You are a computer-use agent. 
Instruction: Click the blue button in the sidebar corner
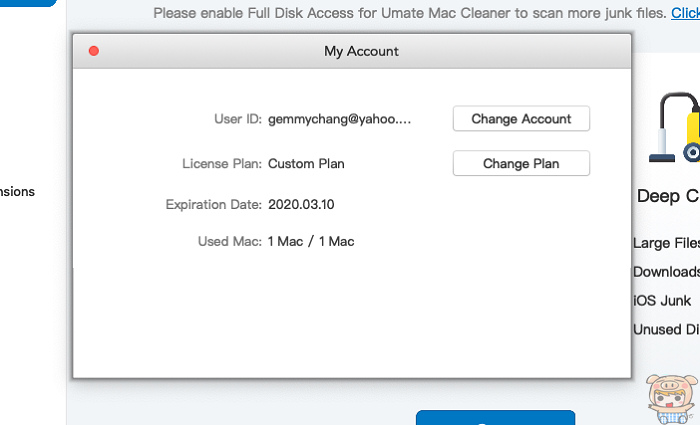pos(28,3)
